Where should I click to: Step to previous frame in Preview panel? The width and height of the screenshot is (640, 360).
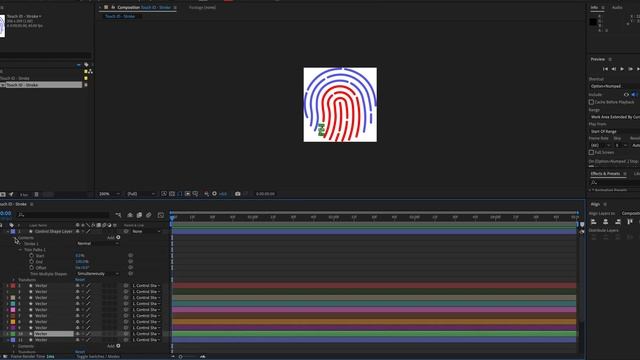pos(613,69)
